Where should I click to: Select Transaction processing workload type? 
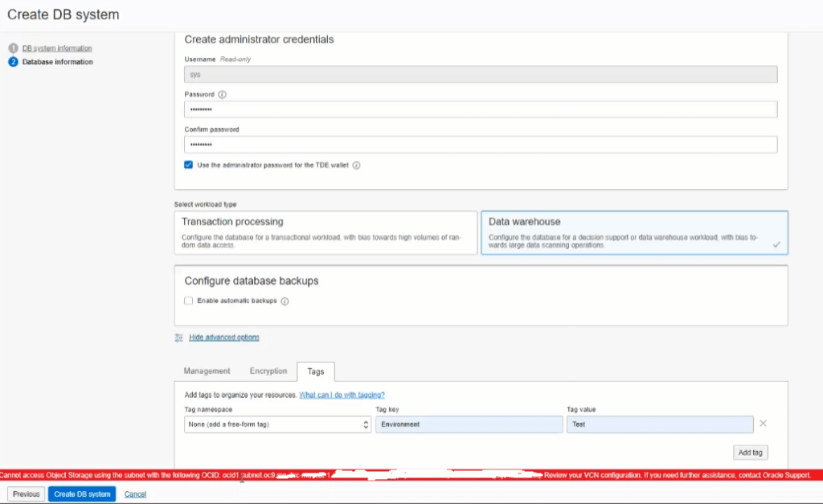tap(326, 232)
